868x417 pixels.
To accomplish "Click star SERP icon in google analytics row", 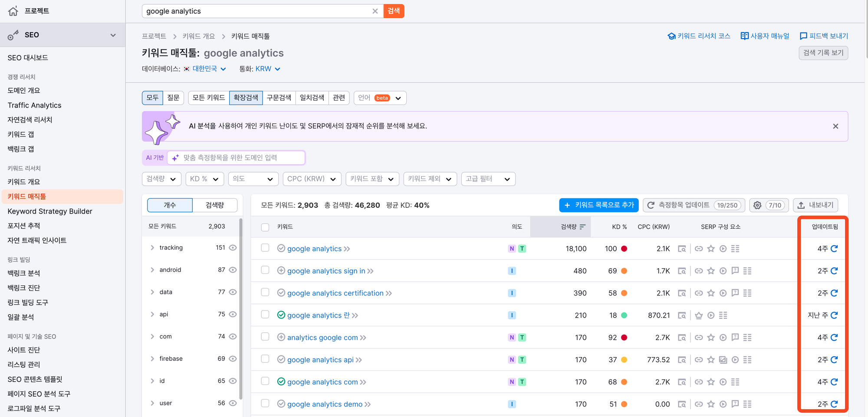I will coord(711,249).
